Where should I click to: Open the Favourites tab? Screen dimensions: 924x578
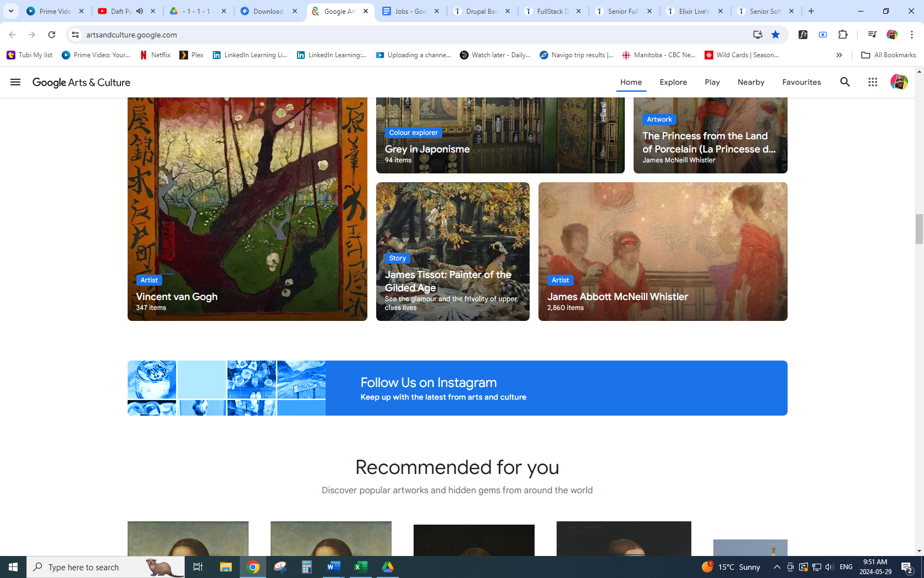coord(801,82)
